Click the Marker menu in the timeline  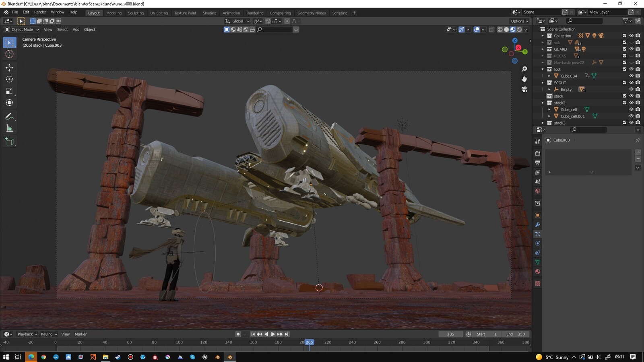[x=80, y=334]
